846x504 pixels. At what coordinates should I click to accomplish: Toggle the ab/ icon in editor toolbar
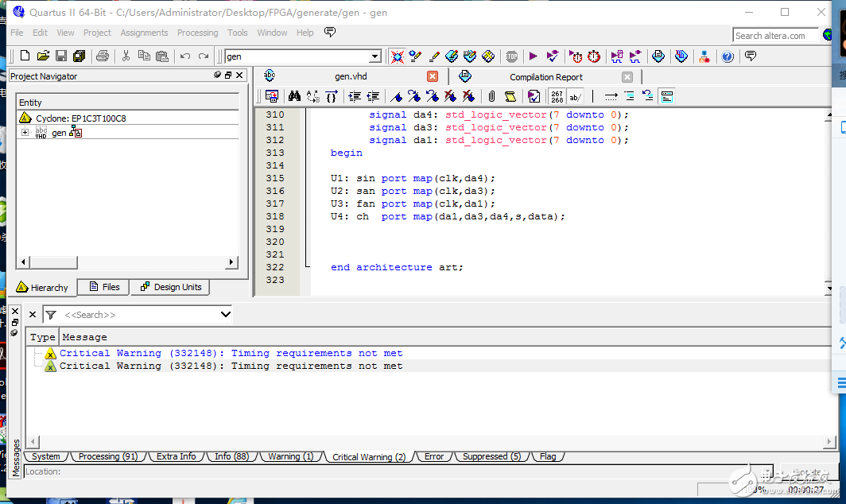coord(576,96)
